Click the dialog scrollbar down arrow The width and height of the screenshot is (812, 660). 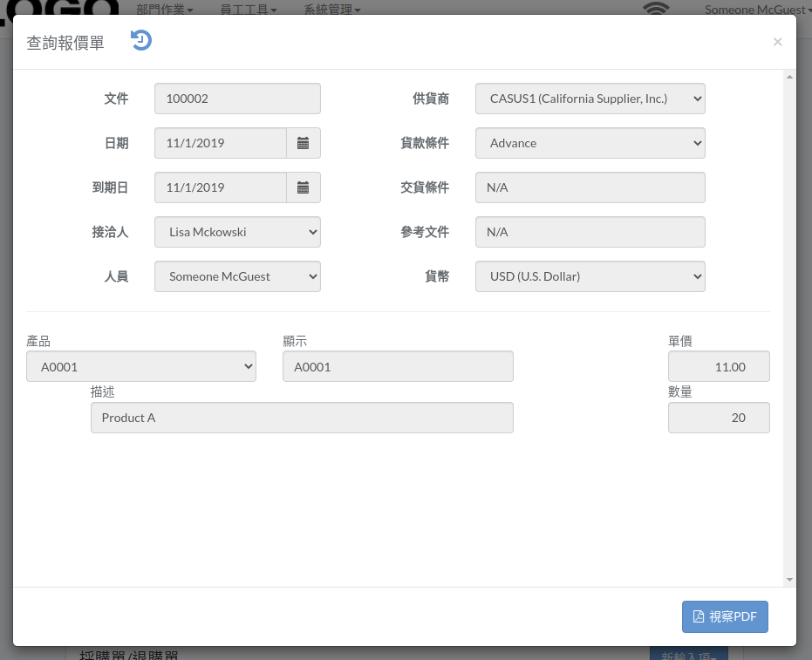pyautogui.click(x=789, y=580)
